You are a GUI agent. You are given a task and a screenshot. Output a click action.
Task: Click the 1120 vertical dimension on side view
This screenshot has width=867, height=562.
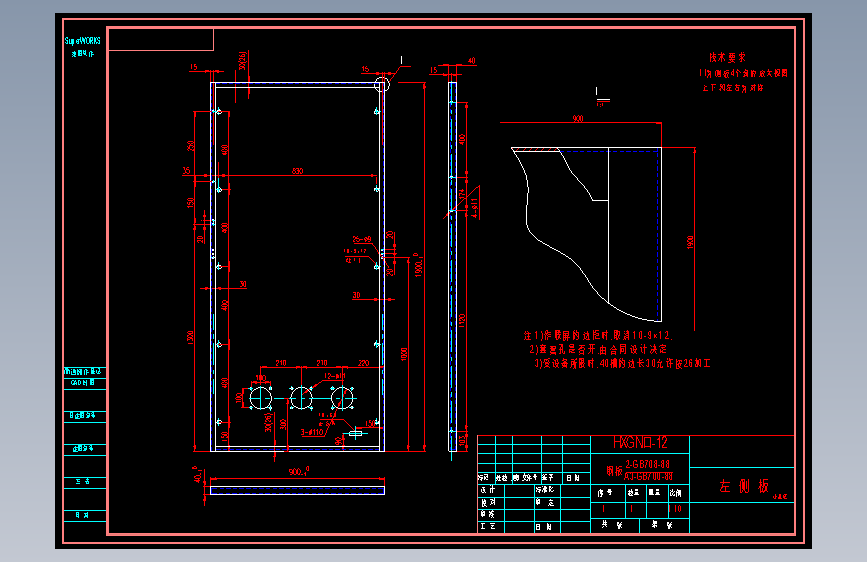pos(462,321)
